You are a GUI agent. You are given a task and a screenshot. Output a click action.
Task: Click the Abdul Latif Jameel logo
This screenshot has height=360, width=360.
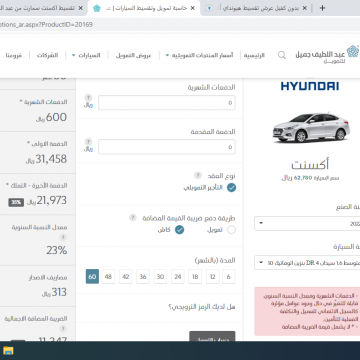[x=327, y=55]
